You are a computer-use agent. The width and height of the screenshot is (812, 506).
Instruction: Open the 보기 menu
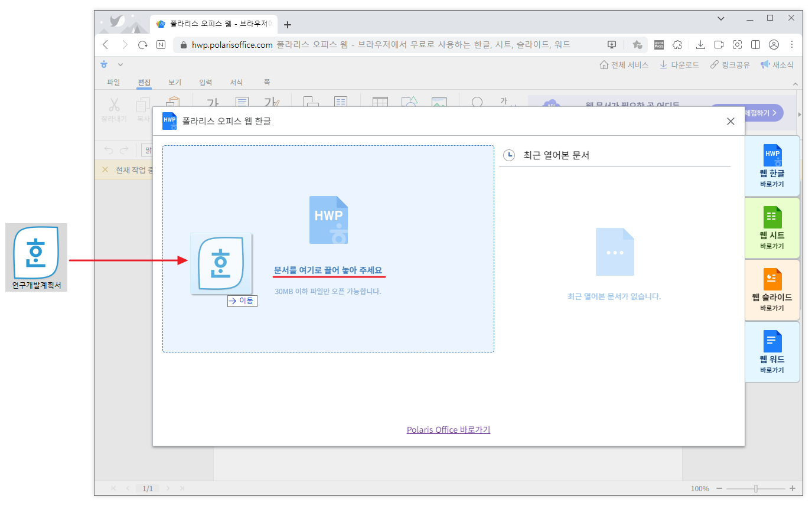174,82
